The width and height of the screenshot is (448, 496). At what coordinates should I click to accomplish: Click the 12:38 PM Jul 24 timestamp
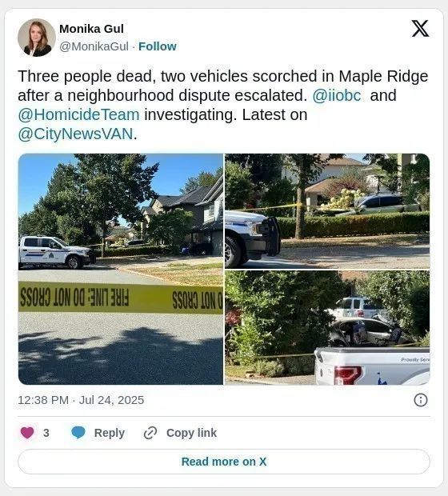point(81,400)
